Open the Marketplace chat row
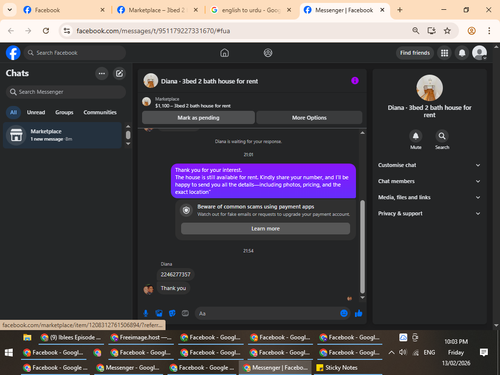The width and height of the screenshot is (500, 375). 62,135
